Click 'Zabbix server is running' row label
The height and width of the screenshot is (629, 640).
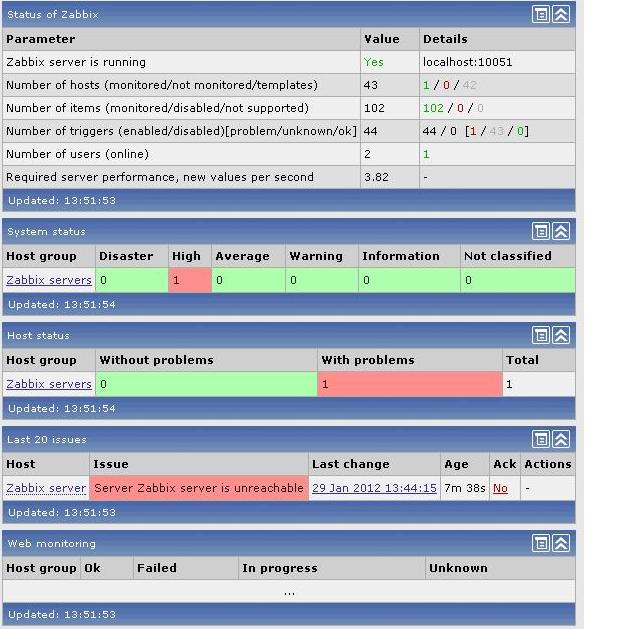[x=76, y=62]
